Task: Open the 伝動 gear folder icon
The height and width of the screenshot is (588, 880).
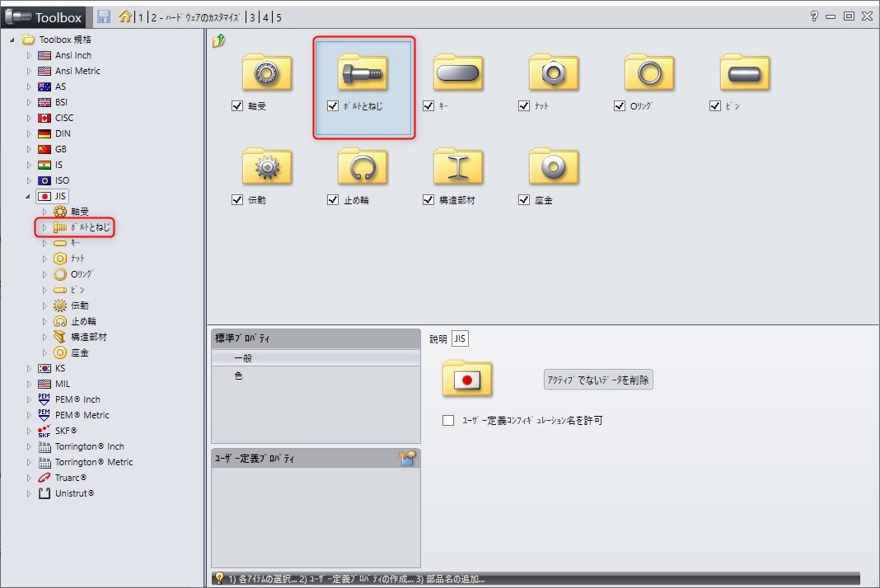Action: click(267, 167)
